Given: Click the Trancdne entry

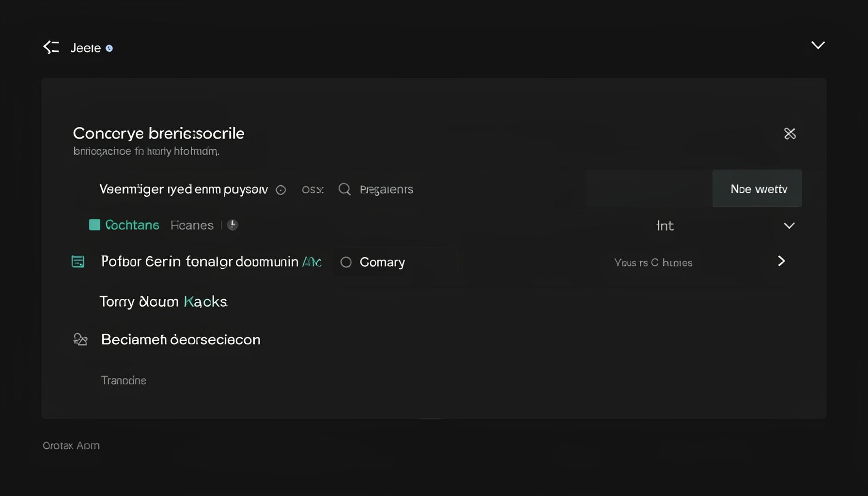Looking at the screenshot, I should [124, 380].
